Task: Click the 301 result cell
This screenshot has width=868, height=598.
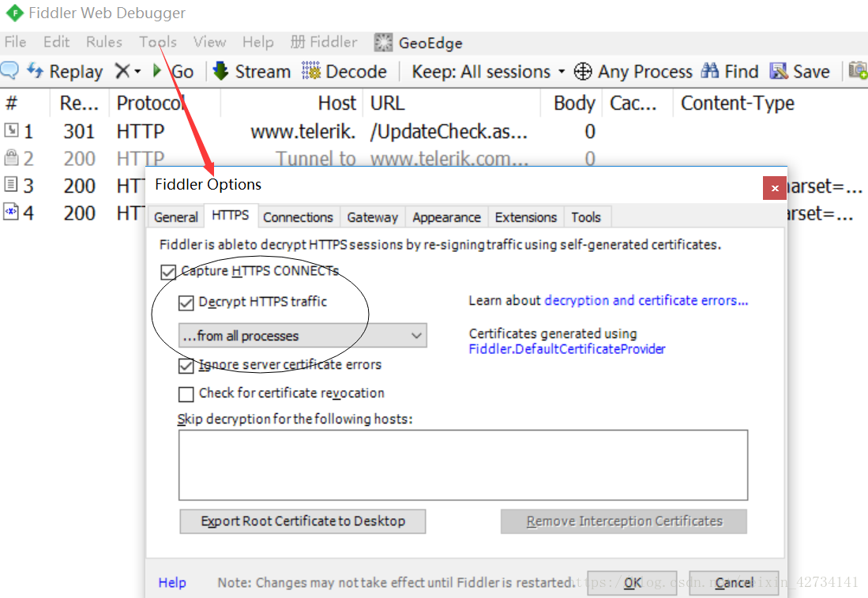Action: (x=79, y=132)
